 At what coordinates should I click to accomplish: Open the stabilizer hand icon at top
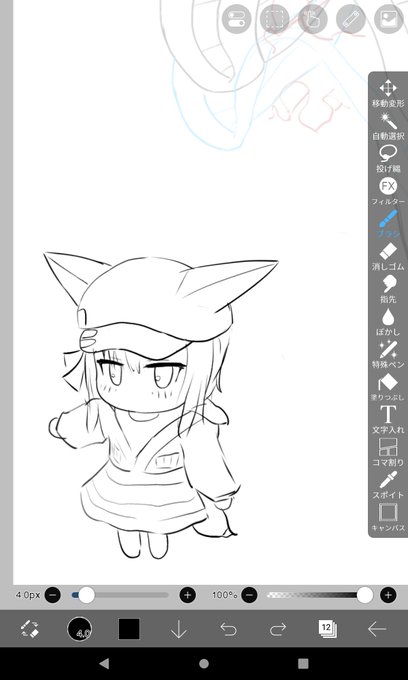pyautogui.click(x=313, y=19)
